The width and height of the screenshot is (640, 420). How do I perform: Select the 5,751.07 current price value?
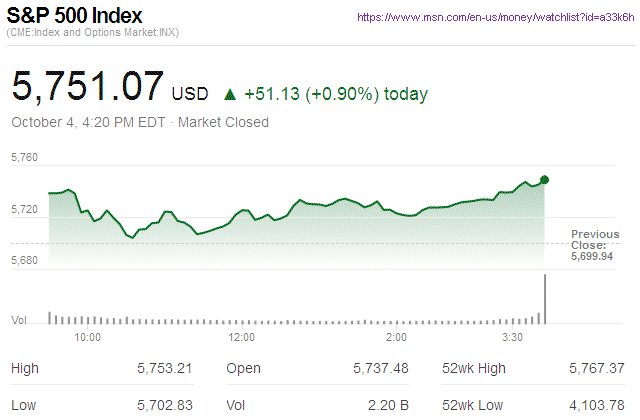[88, 87]
